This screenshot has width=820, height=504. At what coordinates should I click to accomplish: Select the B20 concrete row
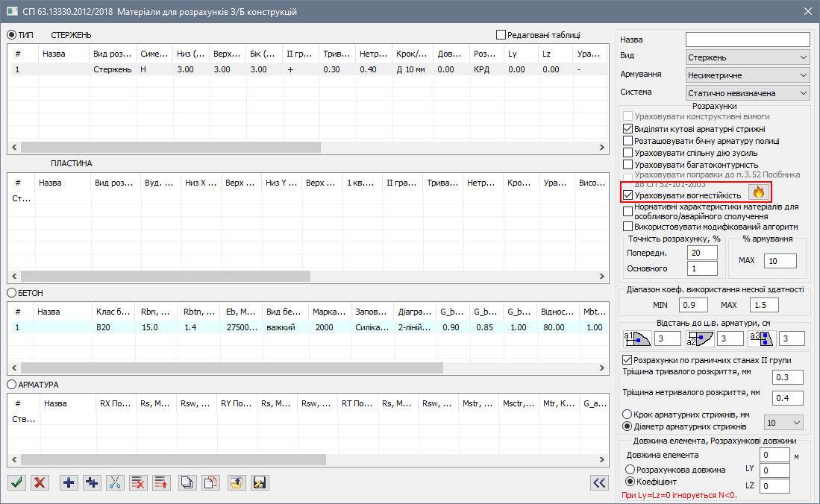(103, 327)
